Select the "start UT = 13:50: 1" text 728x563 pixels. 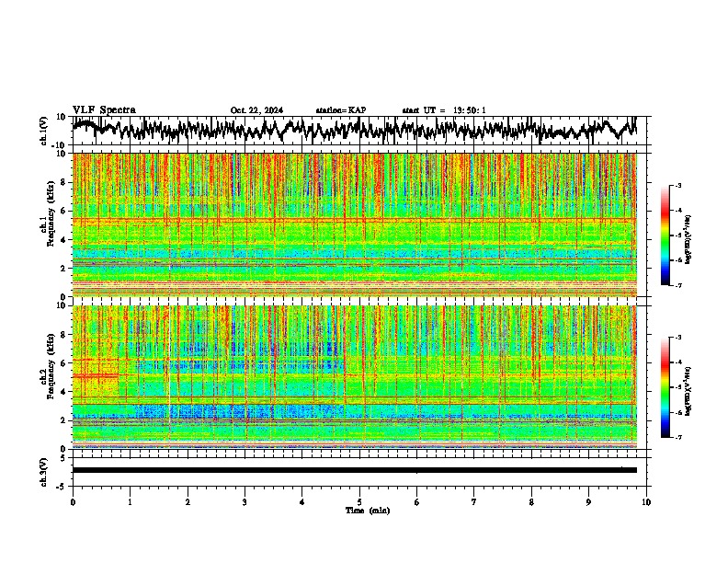(x=444, y=110)
